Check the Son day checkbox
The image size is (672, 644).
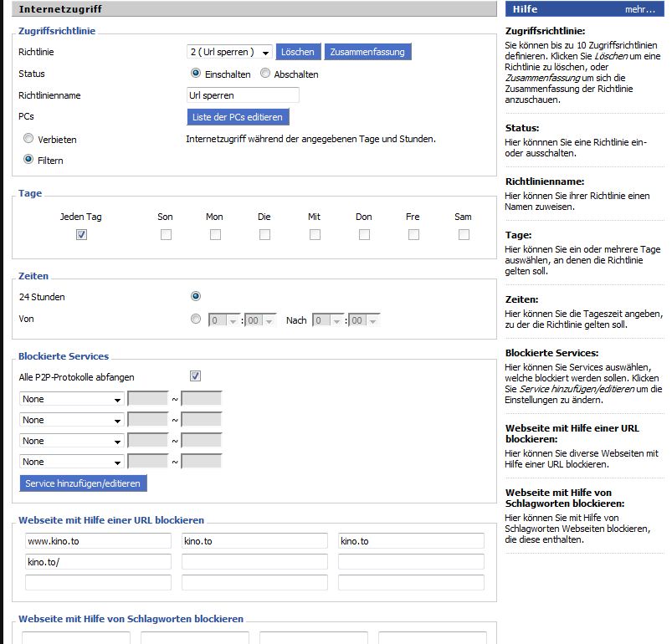(166, 235)
